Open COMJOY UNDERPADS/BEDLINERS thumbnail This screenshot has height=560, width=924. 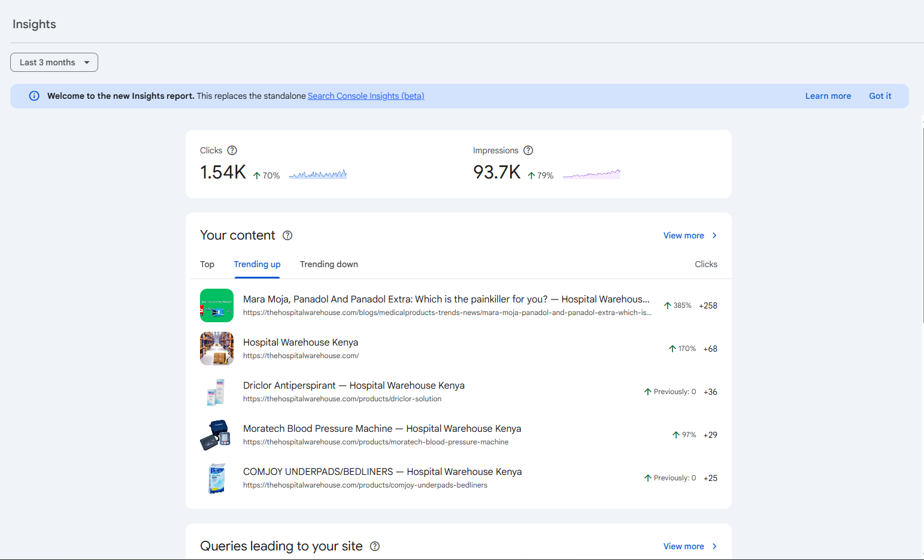217,478
